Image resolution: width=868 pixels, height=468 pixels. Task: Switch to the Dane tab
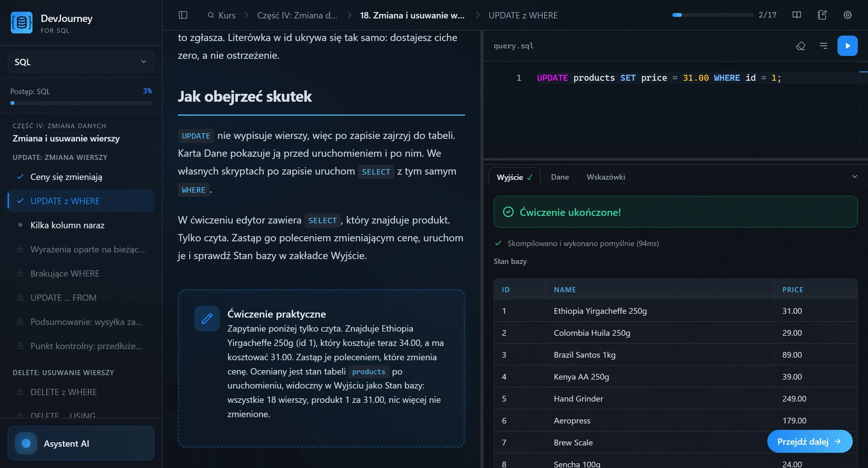pyautogui.click(x=560, y=177)
